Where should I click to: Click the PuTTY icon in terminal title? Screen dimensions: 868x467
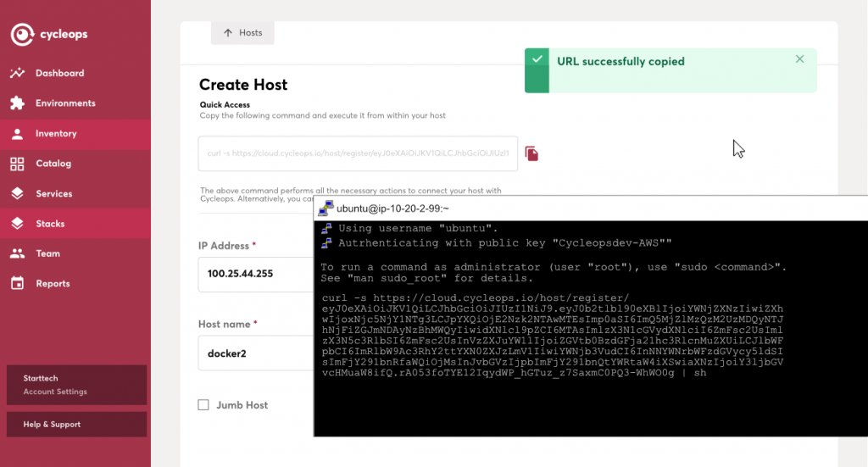tap(325, 208)
